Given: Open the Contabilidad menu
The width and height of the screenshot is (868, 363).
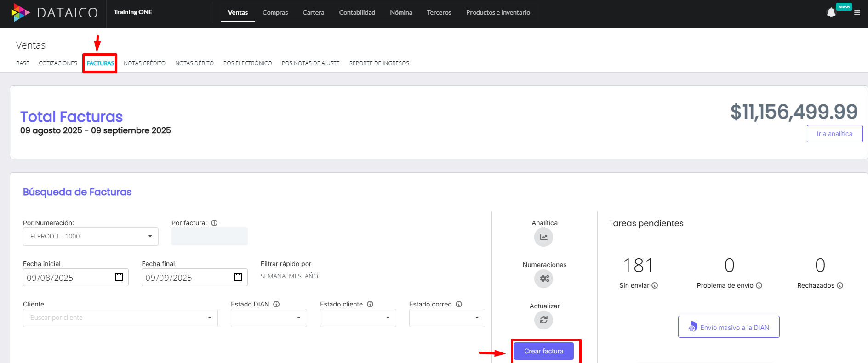Looking at the screenshot, I should coord(357,12).
